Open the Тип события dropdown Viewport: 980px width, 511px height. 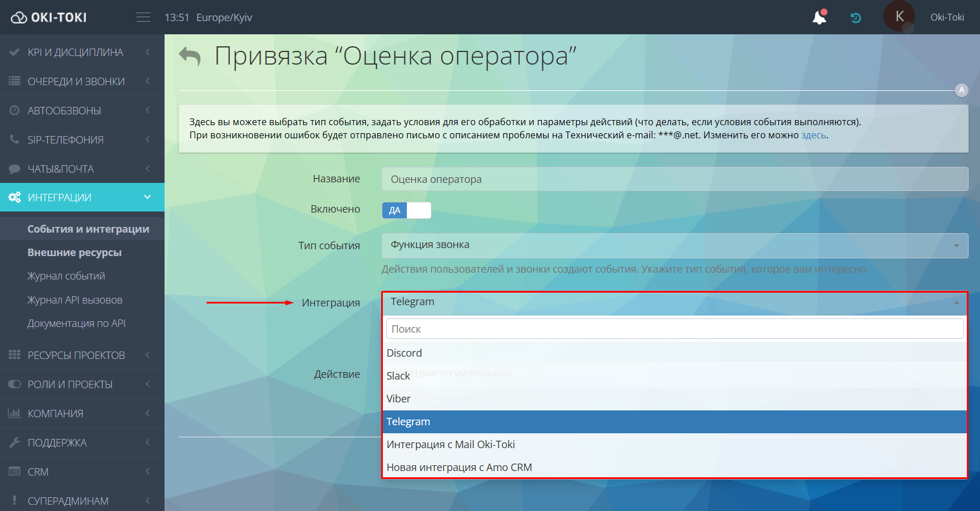coord(675,245)
